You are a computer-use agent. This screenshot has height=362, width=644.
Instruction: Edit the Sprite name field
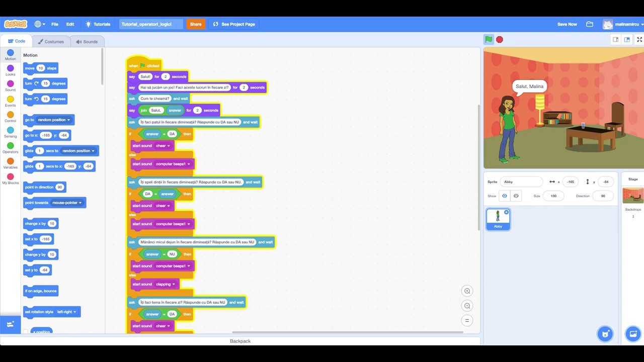[x=521, y=182]
